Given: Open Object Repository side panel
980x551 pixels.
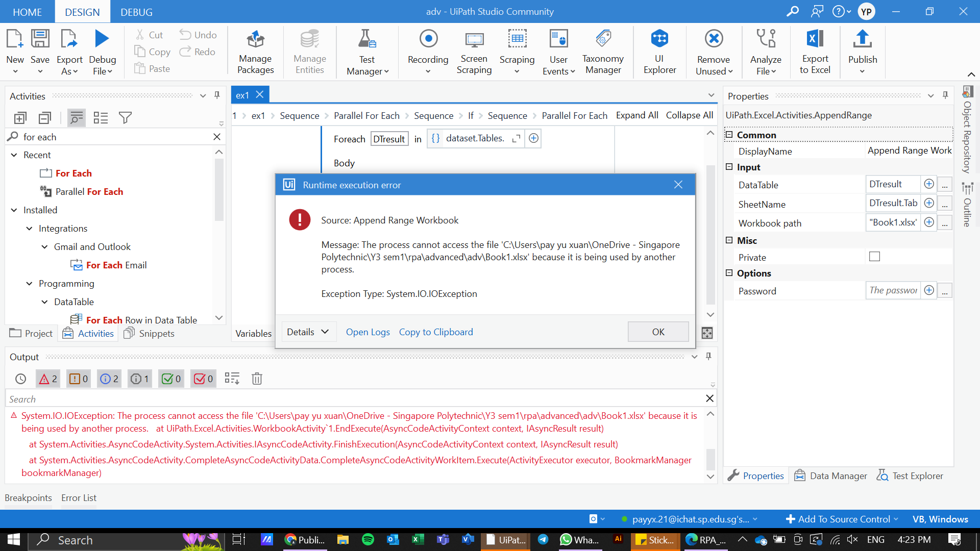Looking at the screenshot, I should [x=967, y=130].
